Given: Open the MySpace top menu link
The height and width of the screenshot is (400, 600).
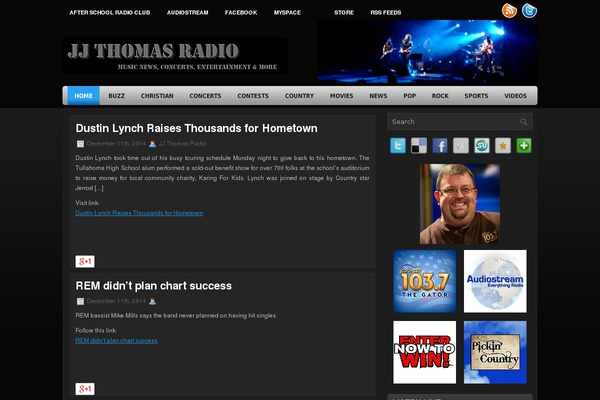Looking at the screenshot, I should coord(287,13).
